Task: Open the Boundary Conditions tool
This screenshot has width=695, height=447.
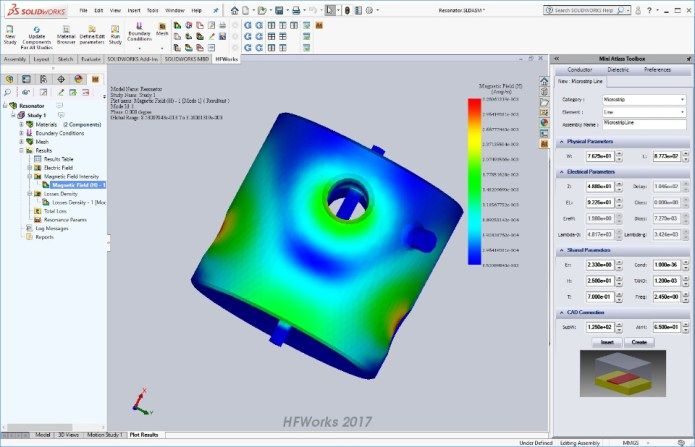Action: click(x=139, y=32)
